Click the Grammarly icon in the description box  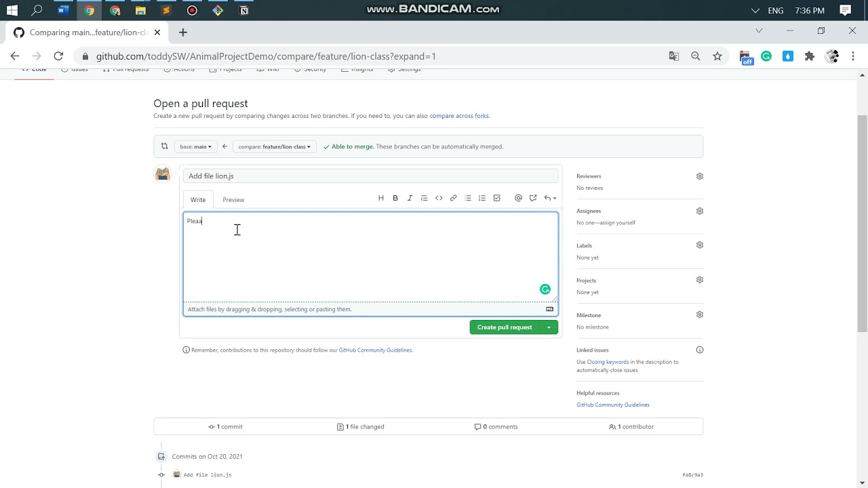pos(545,289)
